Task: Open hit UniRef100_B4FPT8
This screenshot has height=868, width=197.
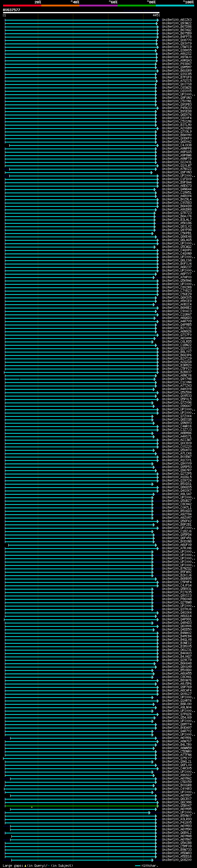Action: 177,37
